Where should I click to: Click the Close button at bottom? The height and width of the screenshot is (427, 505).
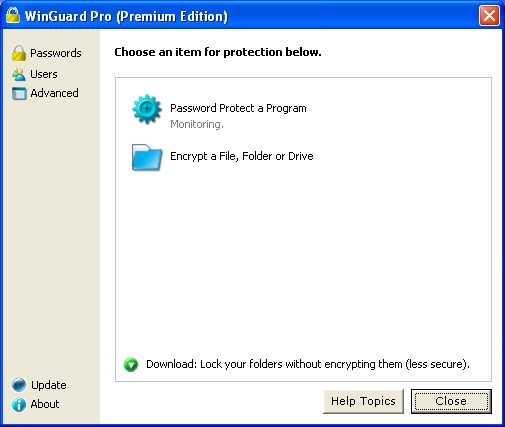point(451,401)
